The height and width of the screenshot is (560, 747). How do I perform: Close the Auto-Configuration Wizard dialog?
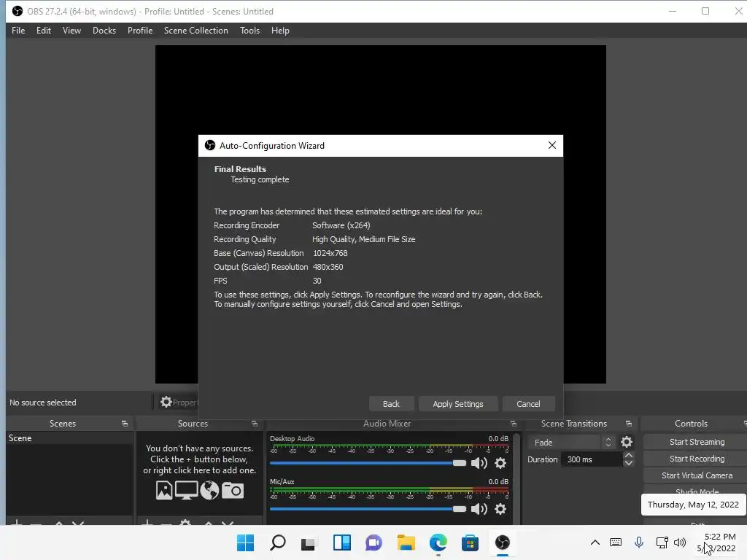point(551,145)
